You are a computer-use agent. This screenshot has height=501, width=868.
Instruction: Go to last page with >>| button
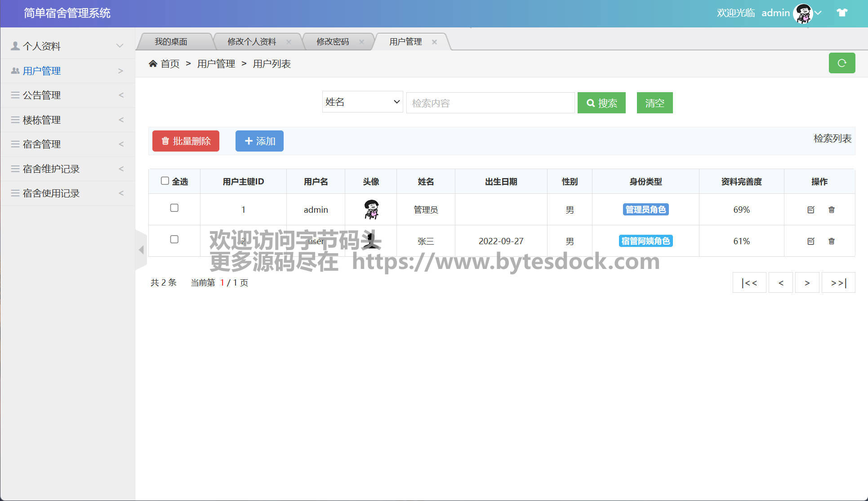tap(838, 283)
